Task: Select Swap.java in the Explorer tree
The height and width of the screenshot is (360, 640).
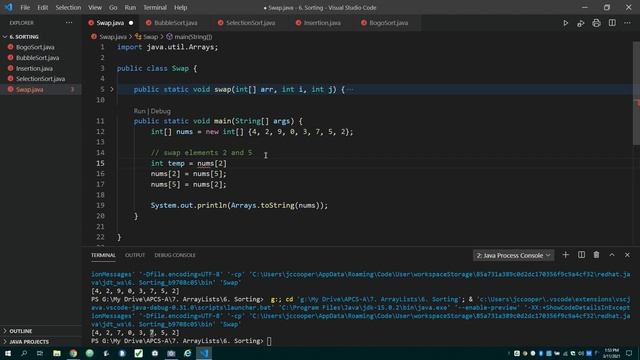Action: [x=41, y=89]
